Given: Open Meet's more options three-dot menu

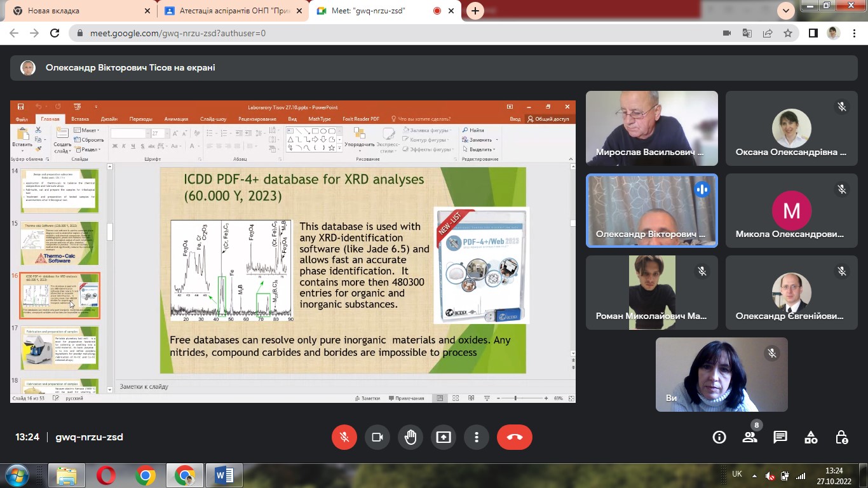Looking at the screenshot, I should [477, 437].
